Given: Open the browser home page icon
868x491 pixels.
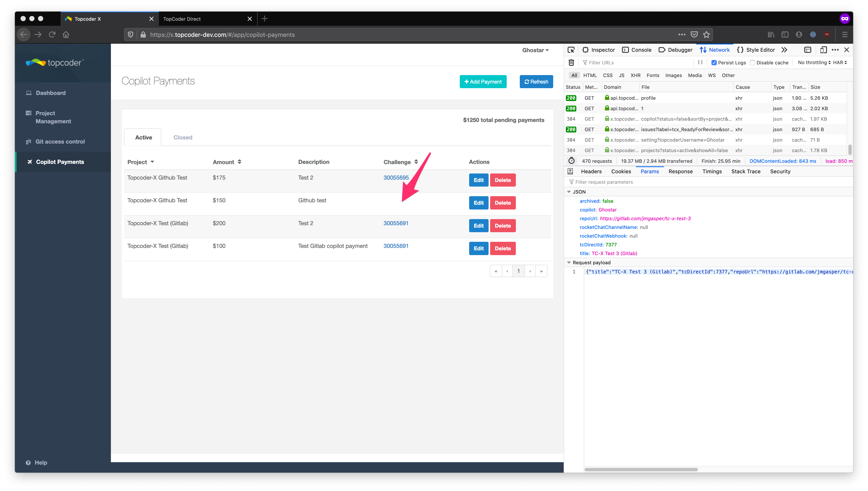Looking at the screenshot, I should (66, 34).
